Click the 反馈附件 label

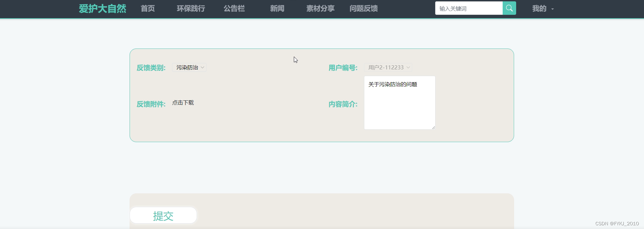(x=151, y=104)
